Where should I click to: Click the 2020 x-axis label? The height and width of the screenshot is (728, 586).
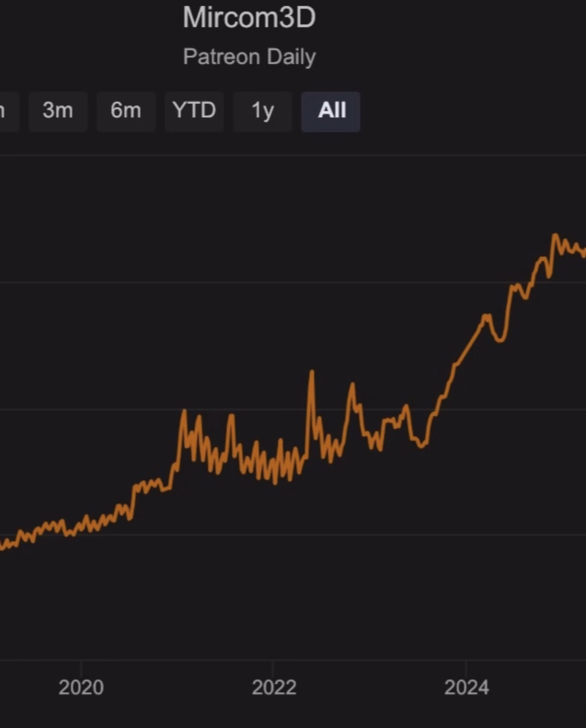pos(81,687)
